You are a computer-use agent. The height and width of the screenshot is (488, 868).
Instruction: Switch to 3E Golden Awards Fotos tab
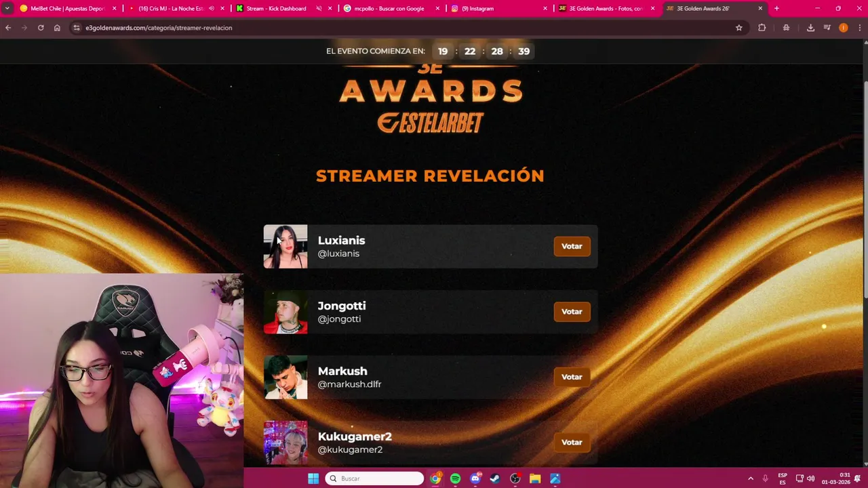606,9
